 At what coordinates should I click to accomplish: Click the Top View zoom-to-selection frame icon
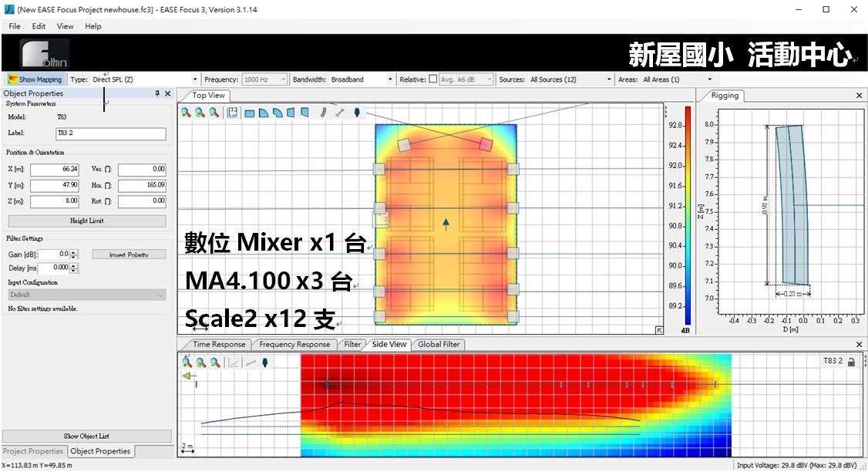pyautogui.click(x=233, y=113)
